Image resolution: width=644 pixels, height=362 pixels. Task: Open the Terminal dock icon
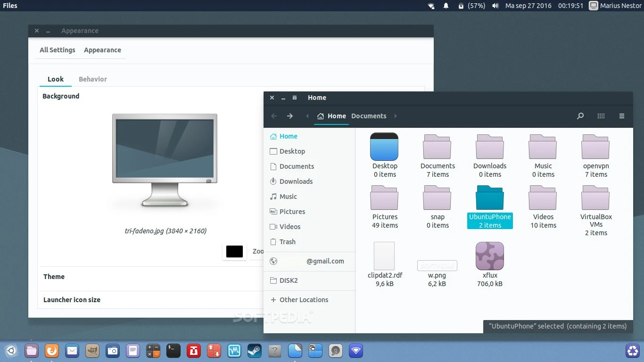click(173, 351)
